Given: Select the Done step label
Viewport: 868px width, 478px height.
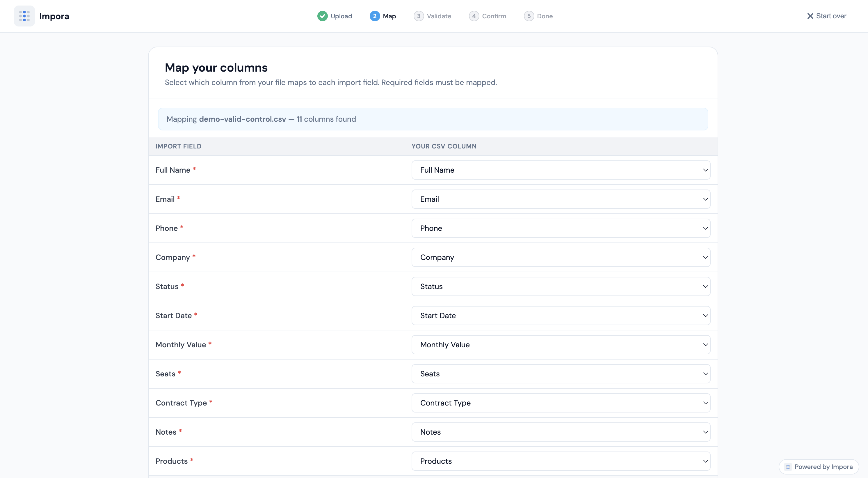Looking at the screenshot, I should click(545, 16).
